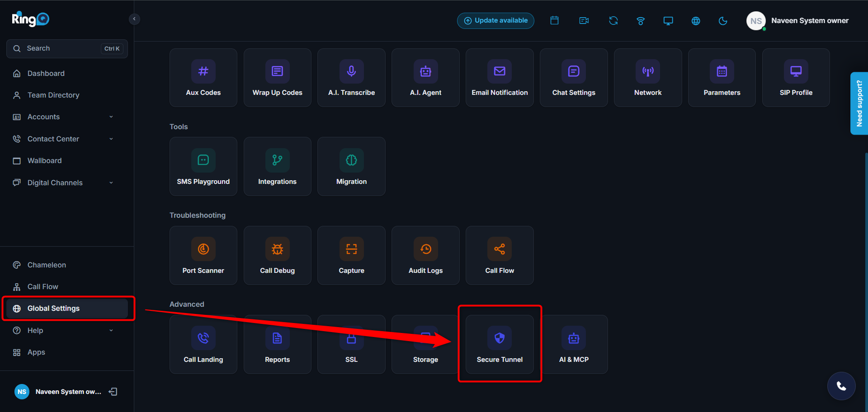The image size is (868, 412).
Task: Open the A.I. Agent card
Action: point(425,78)
